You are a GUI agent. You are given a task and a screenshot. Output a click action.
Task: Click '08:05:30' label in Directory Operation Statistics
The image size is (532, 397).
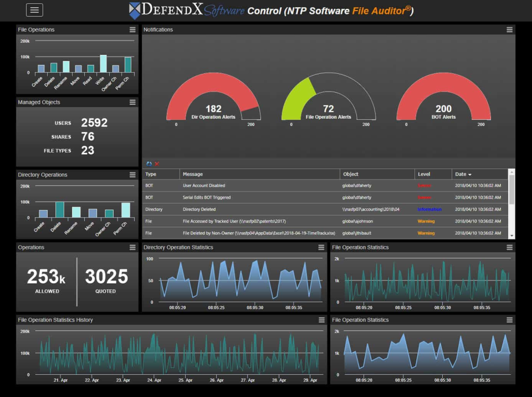(x=255, y=307)
